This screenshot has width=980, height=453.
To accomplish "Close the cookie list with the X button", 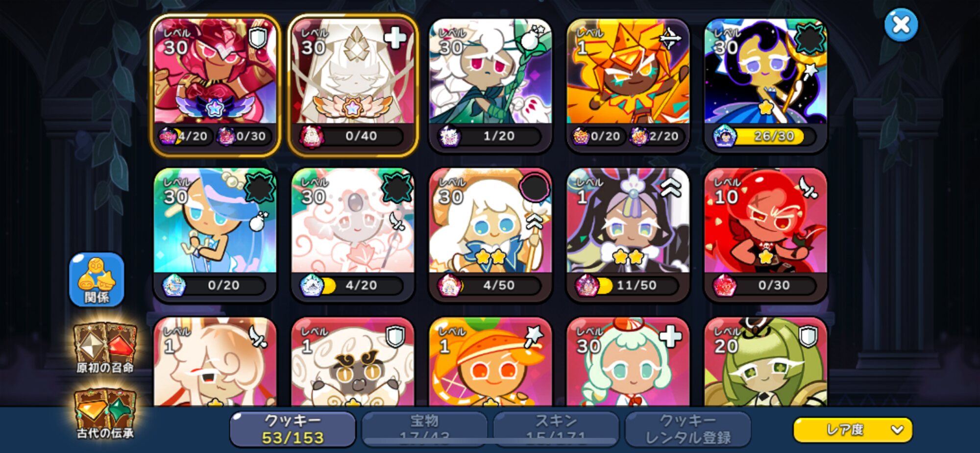I will 901,25.
